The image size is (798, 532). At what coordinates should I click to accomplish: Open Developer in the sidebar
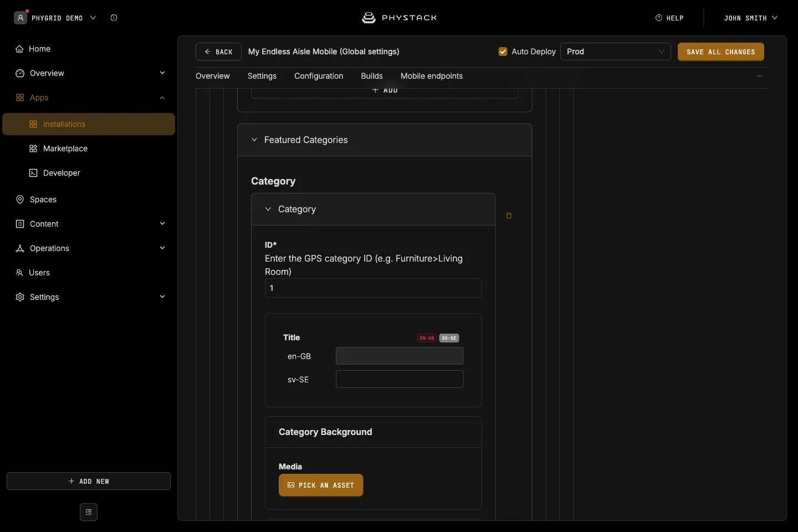[89, 173]
